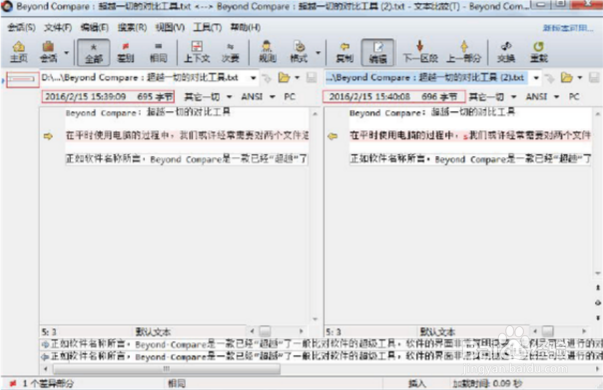Toggle the 全部 show-all filter
This screenshot has height=390, width=603.
click(x=93, y=52)
